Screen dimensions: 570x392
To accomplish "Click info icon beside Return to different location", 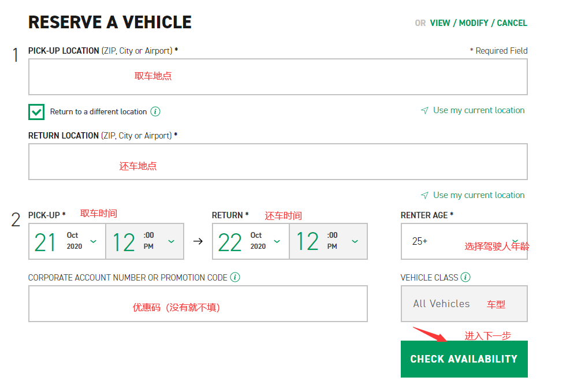I will pyautogui.click(x=155, y=111).
